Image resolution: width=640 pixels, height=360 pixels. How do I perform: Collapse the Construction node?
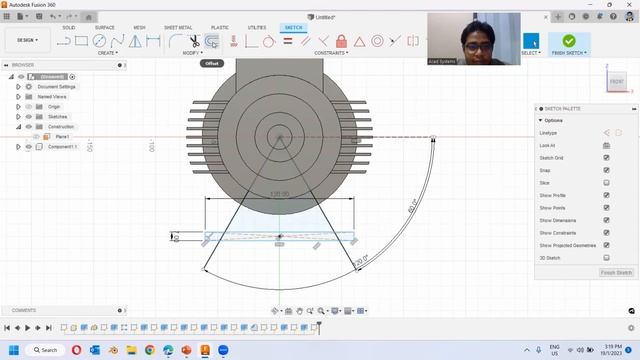click(18, 127)
